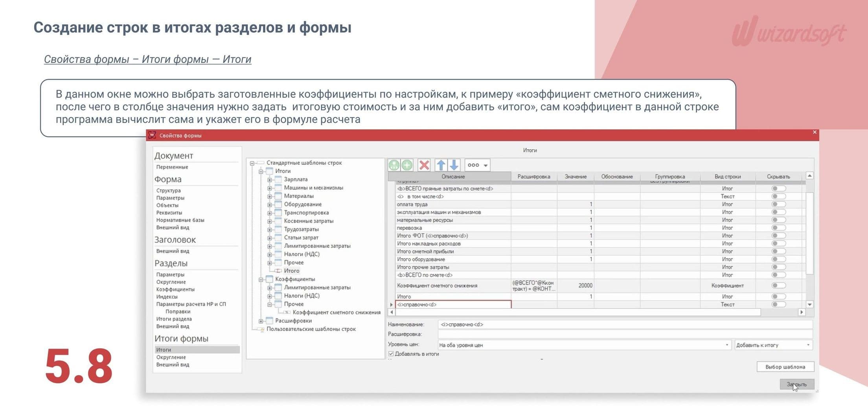This screenshot has height=417, width=868.
Task: Toggle Скрывать for Итого сметной прибыли
Action: coord(778,251)
